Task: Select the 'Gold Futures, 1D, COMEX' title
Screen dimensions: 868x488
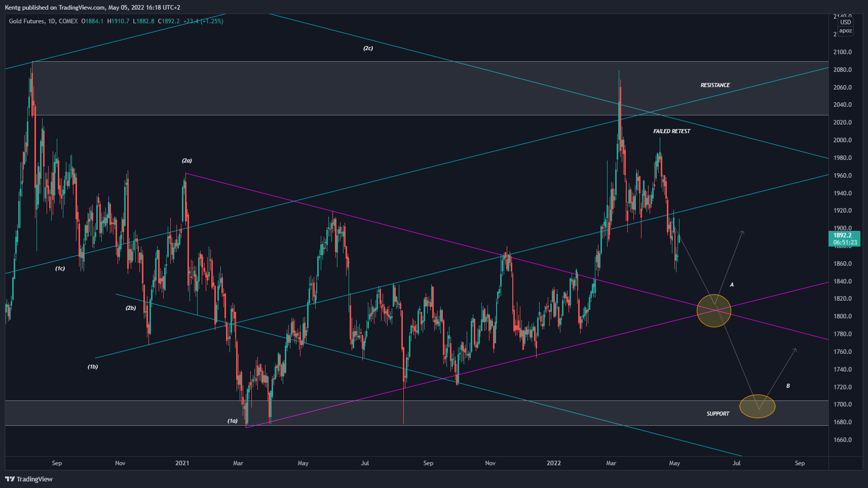Action: [43, 21]
